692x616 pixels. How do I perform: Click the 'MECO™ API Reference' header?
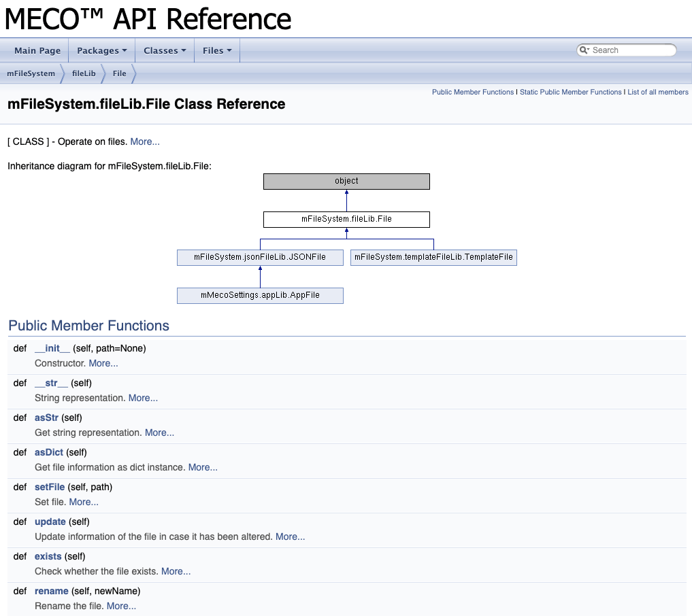pos(148,19)
